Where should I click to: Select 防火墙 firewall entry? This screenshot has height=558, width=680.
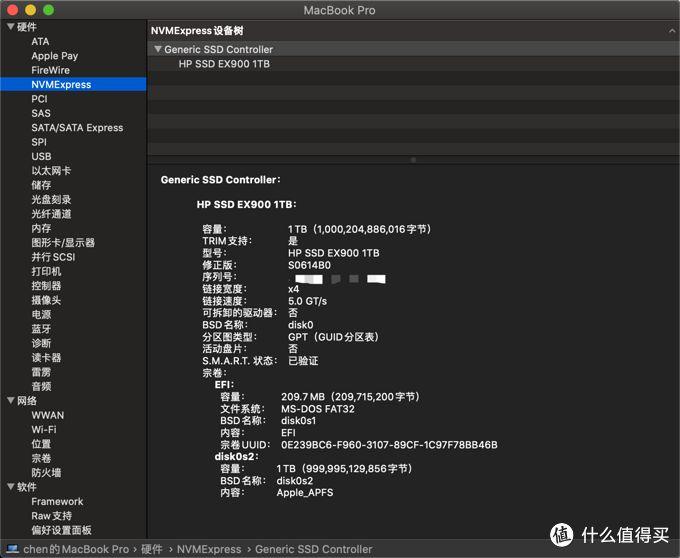click(46, 473)
